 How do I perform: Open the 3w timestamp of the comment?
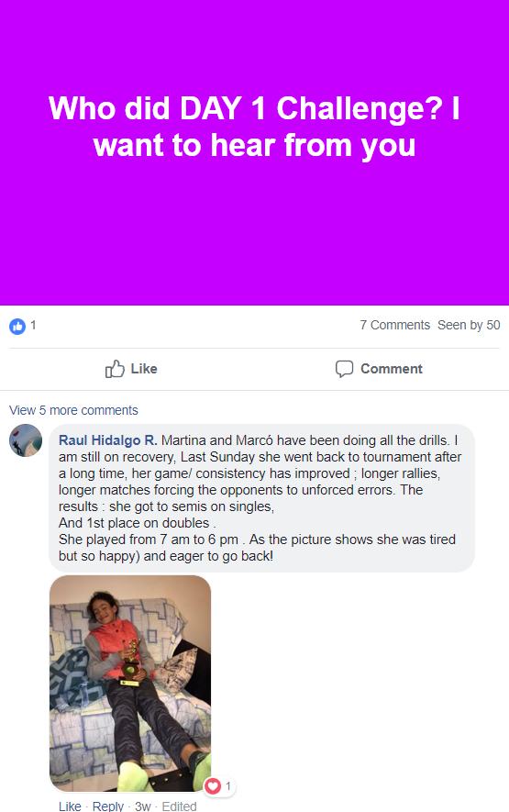point(143,806)
